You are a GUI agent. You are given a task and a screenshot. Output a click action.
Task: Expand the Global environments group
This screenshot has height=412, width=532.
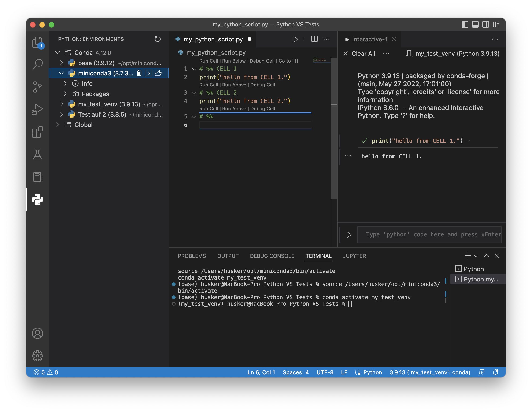coord(58,125)
